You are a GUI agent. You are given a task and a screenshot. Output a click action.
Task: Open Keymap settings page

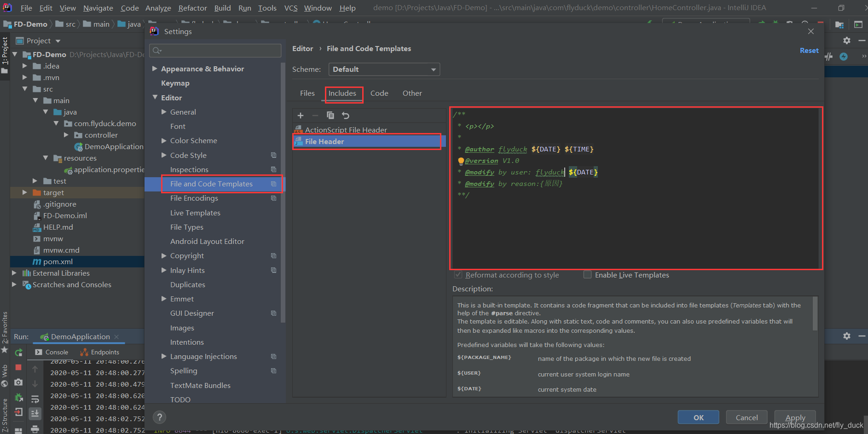[175, 83]
